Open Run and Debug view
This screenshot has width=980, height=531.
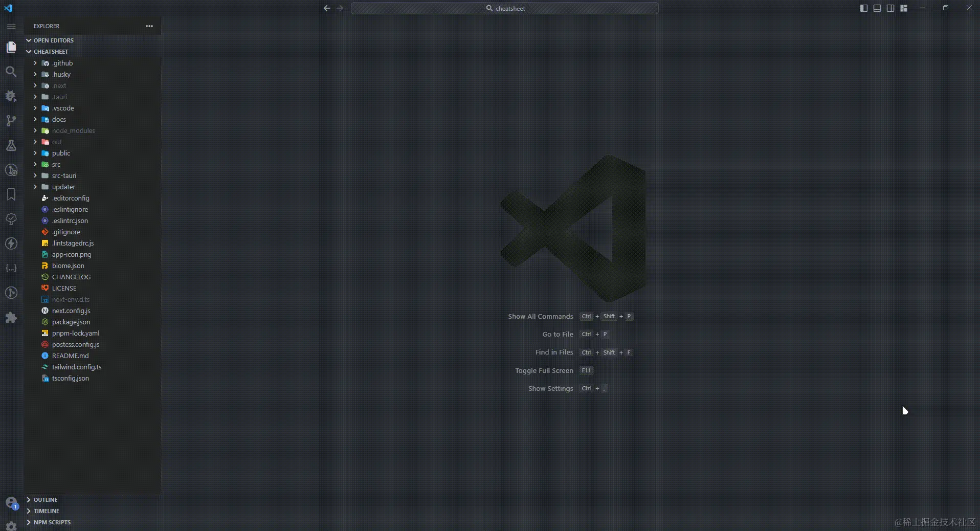pyautogui.click(x=11, y=96)
